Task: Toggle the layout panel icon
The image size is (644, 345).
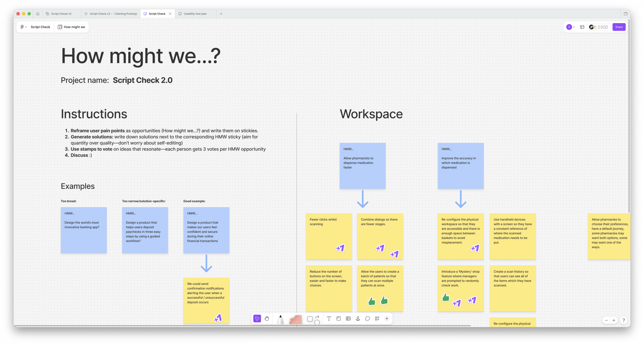Action: (582, 27)
